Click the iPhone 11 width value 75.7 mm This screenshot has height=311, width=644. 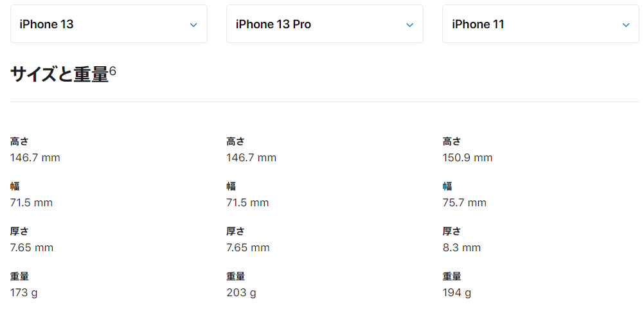465,202
